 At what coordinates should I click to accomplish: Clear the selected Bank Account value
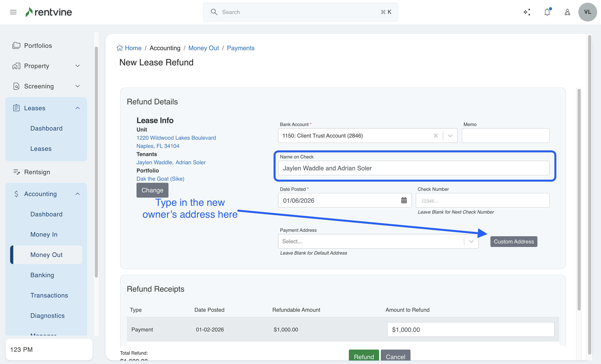point(436,136)
